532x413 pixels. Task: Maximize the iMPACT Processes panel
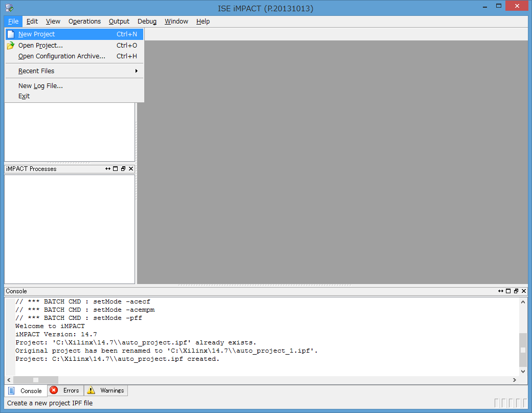click(x=116, y=169)
